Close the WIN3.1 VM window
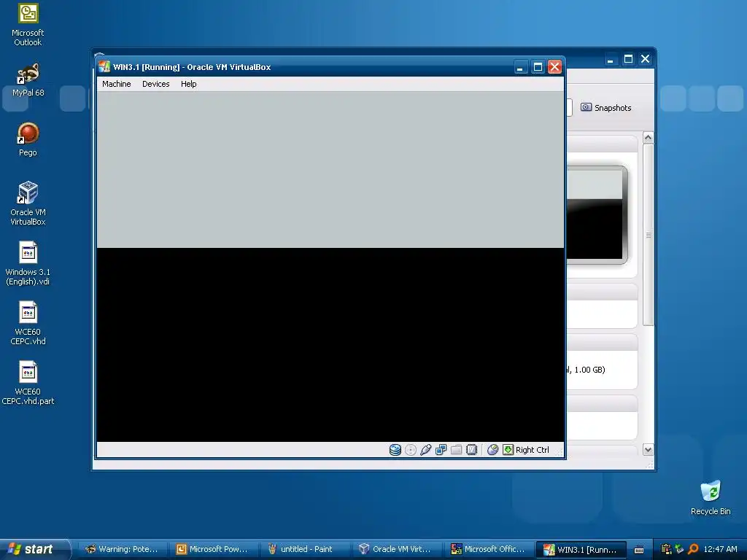Image resolution: width=747 pixels, height=560 pixels. [x=555, y=67]
